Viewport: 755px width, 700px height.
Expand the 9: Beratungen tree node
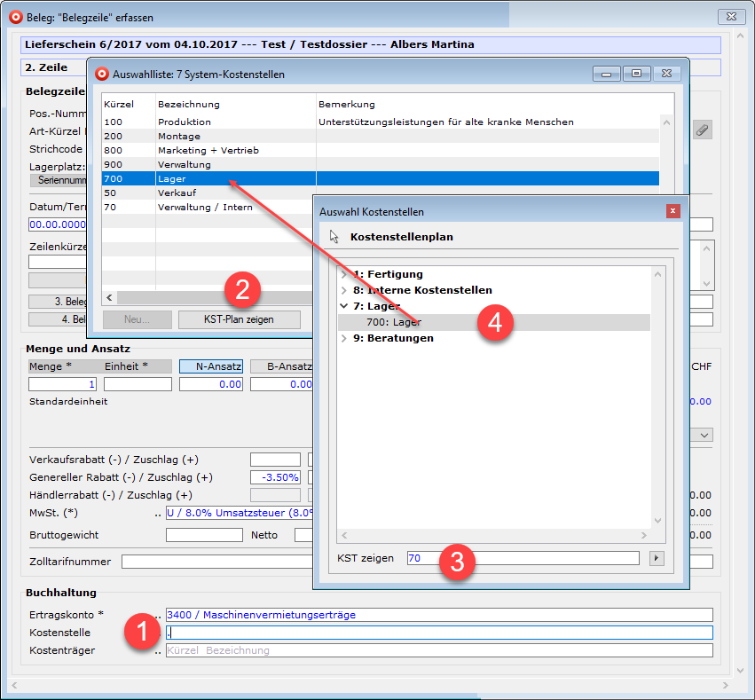point(344,338)
